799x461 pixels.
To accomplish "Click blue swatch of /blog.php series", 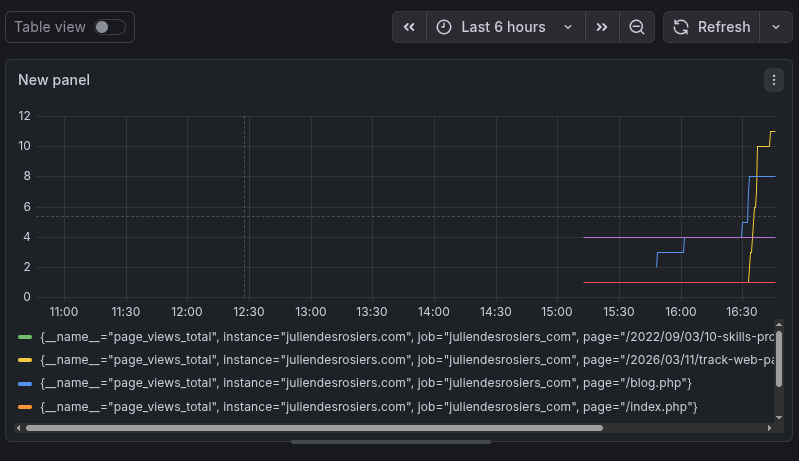I will tap(25, 384).
